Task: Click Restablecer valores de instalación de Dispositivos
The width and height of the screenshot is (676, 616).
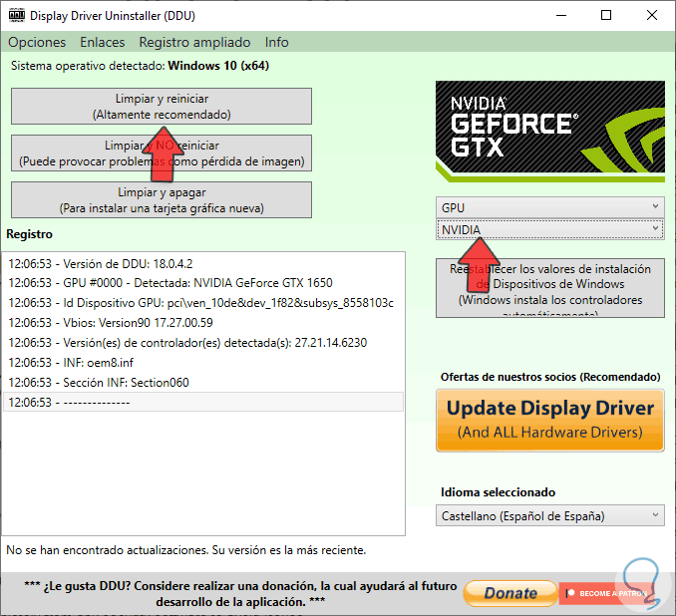Action: click(549, 288)
